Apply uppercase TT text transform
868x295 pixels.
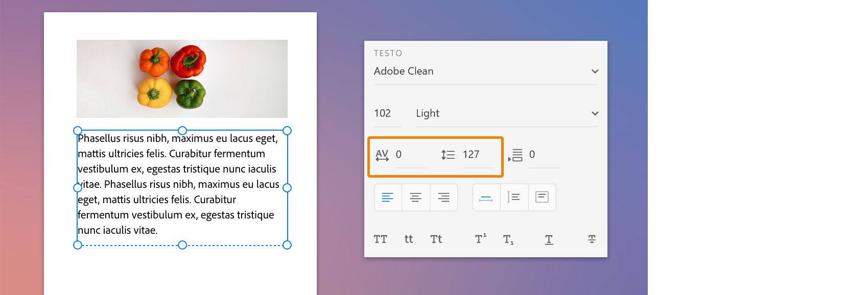381,239
